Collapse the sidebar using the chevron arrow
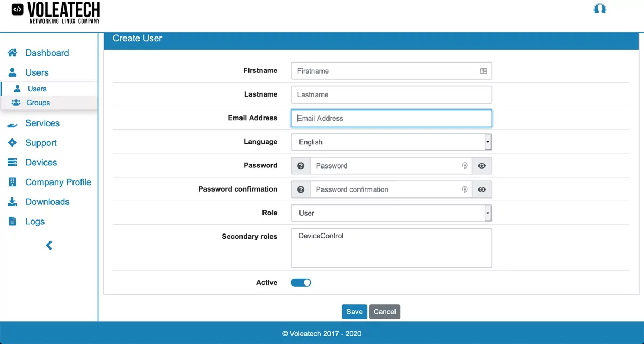The width and height of the screenshot is (644, 344). point(48,245)
